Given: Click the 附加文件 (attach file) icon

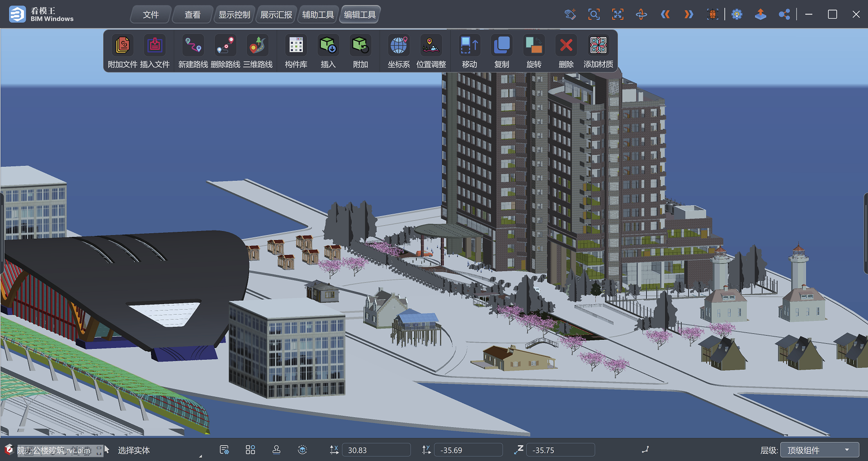Looking at the screenshot, I should click(x=123, y=46).
